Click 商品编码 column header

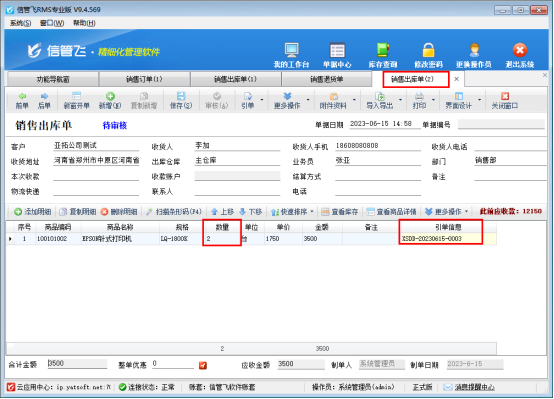58,227
